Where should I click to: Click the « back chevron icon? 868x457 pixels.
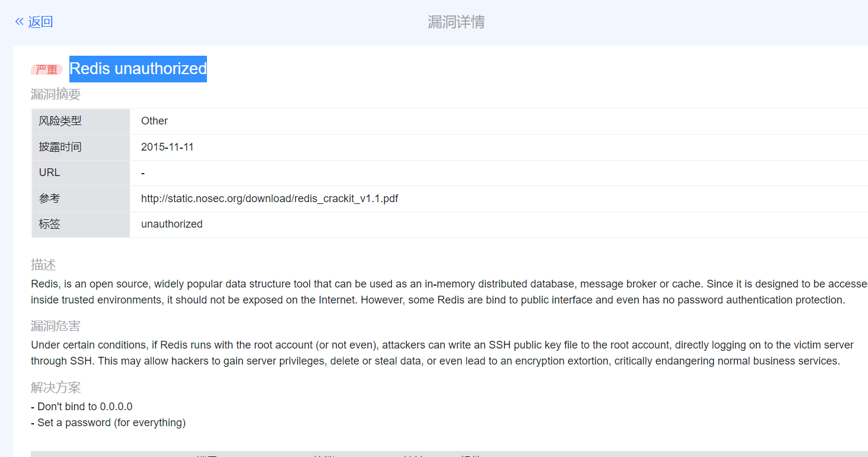click(18, 21)
